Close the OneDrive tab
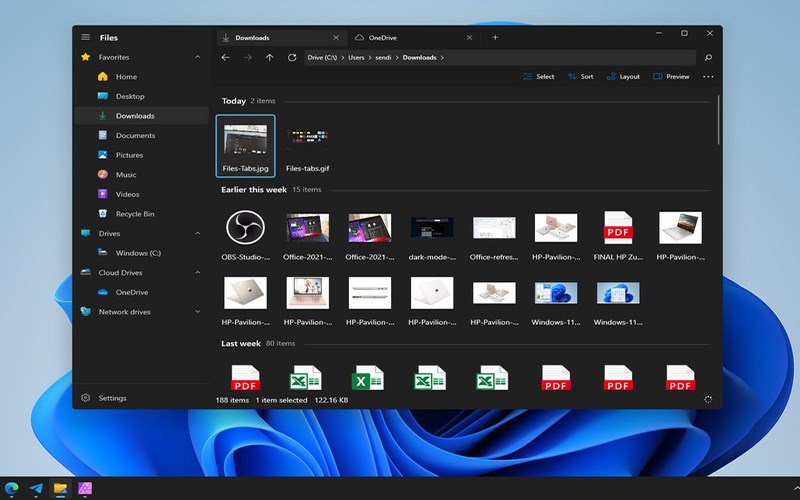This screenshot has width=800, height=500. click(469, 37)
